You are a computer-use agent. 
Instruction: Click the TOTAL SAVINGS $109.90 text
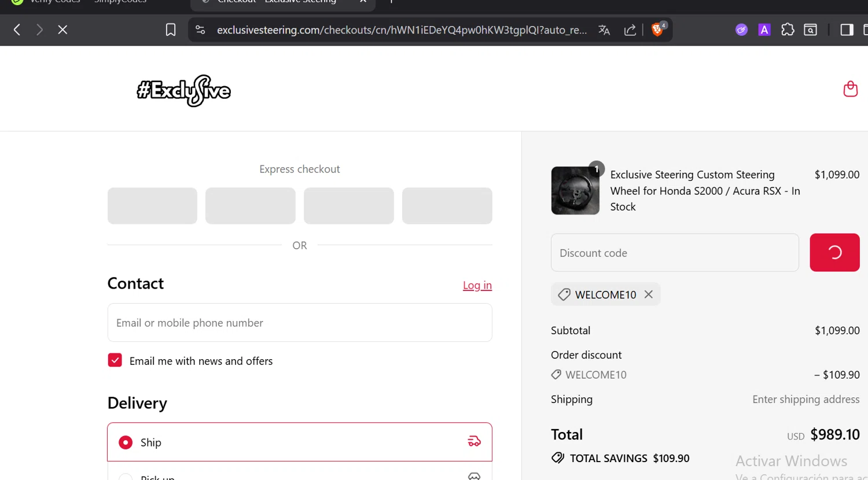pyautogui.click(x=630, y=458)
